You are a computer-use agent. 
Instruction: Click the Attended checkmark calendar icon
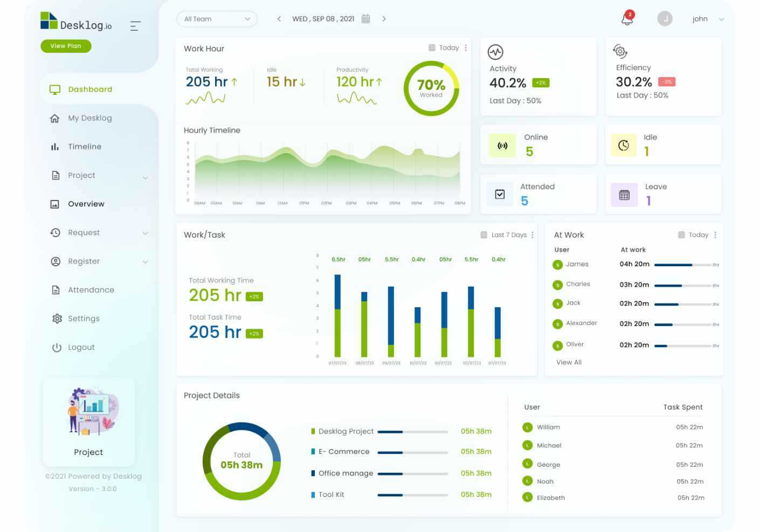coord(500,195)
